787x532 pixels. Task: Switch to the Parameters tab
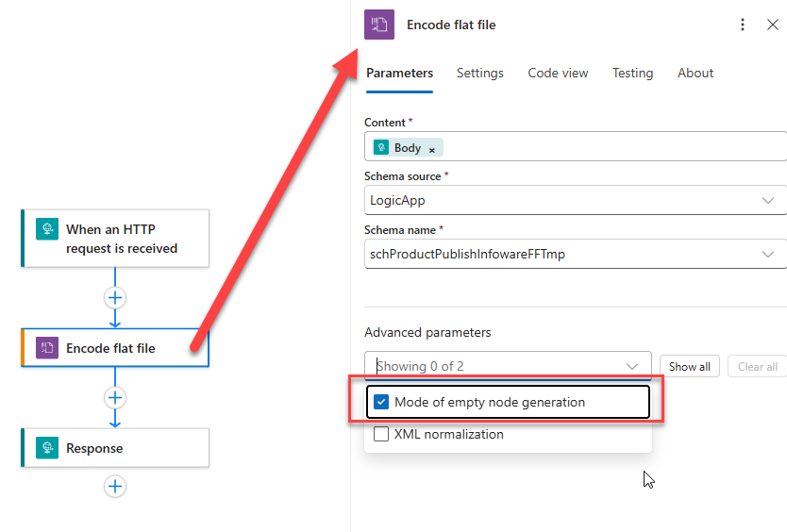point(399,74)
